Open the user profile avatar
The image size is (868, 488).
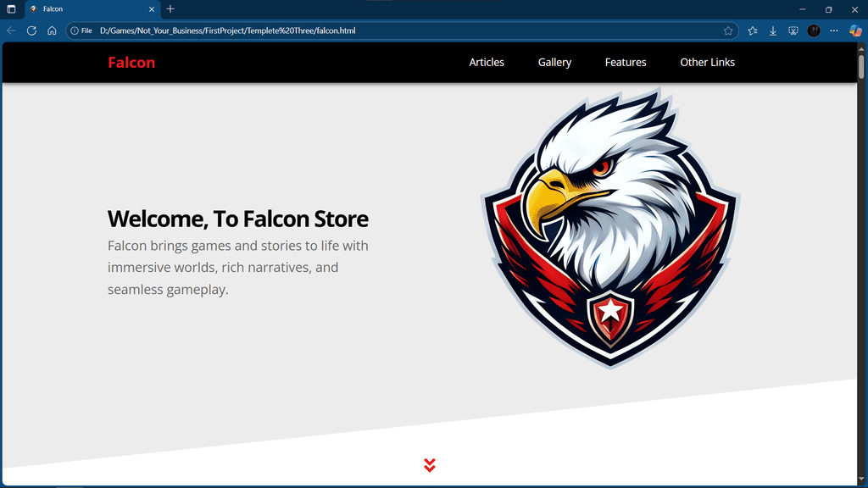point(813,31)
